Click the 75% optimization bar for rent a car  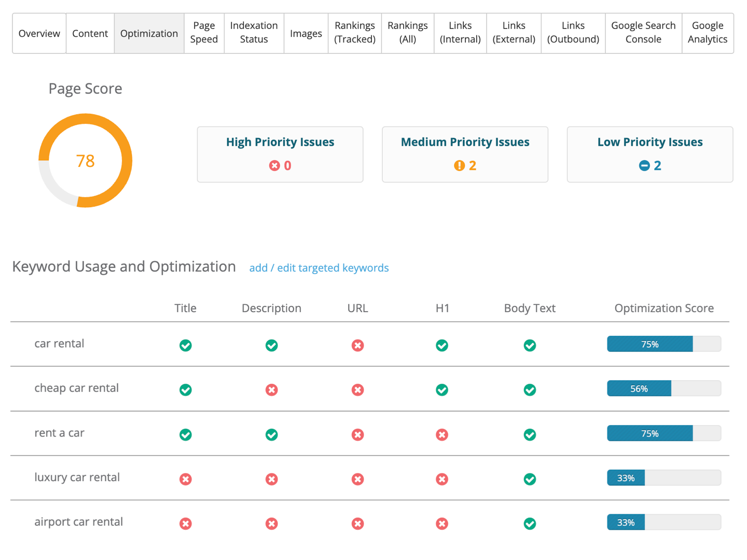pos(664,433)
